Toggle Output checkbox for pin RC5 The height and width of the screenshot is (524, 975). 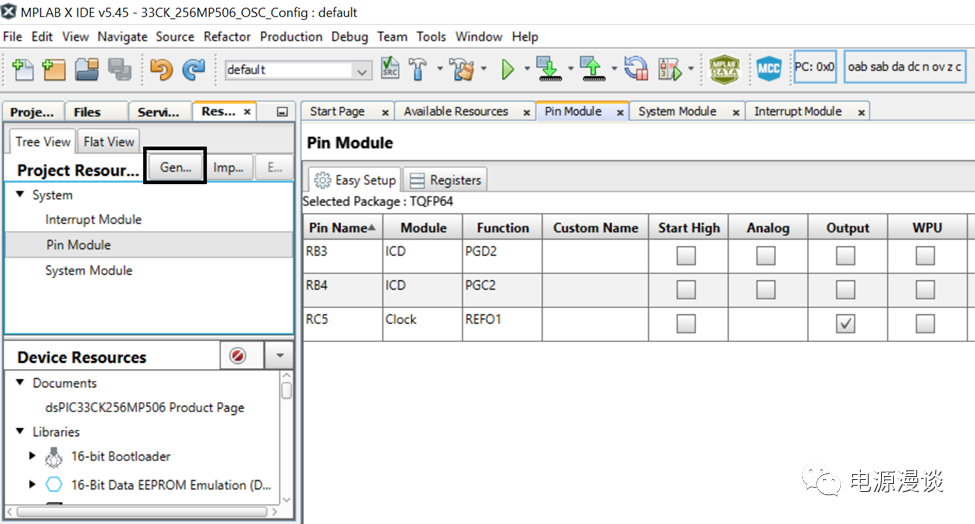click(846, 324)
